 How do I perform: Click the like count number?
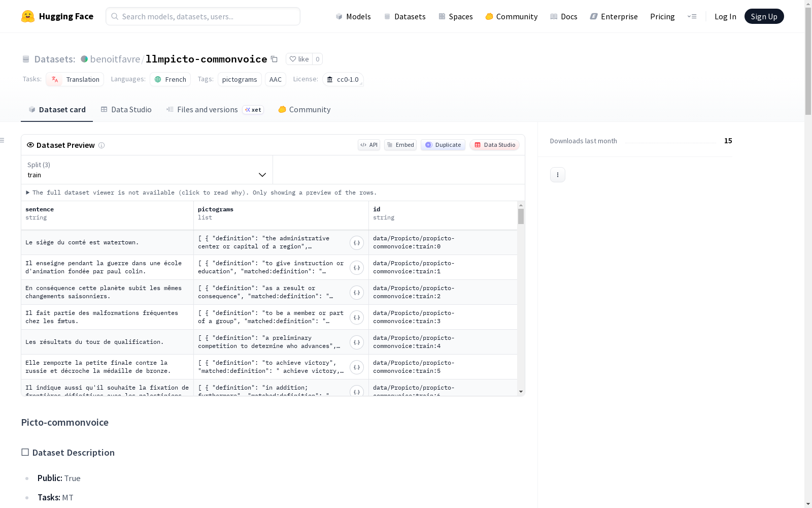click(318, 59)
